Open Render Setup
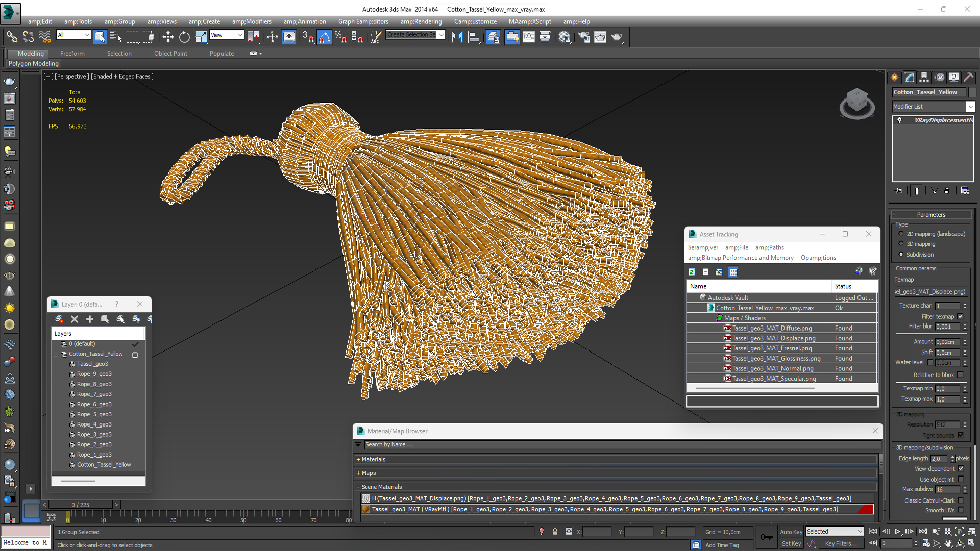 [x=584, y=37]
